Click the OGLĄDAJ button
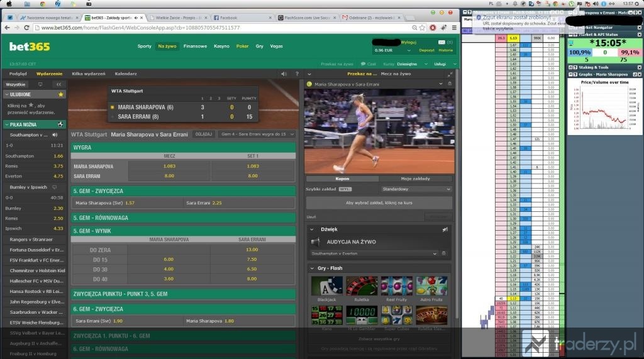Image resolution: width=644 pixels, height=359 pixels. [x=204, y=135]
